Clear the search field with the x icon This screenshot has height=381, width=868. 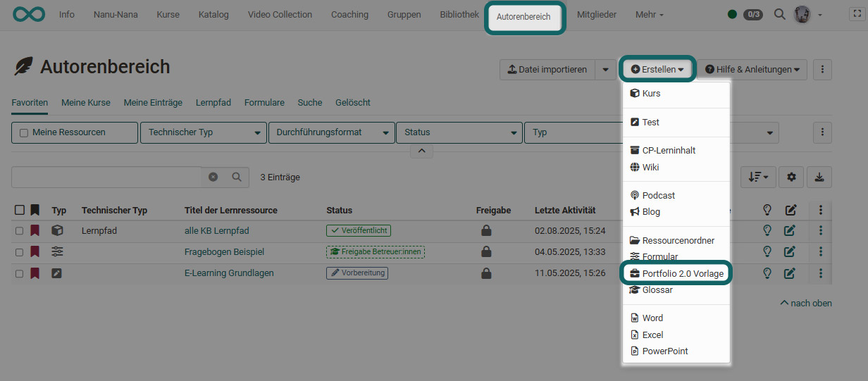pyautogui.click(x=213, y=177)
